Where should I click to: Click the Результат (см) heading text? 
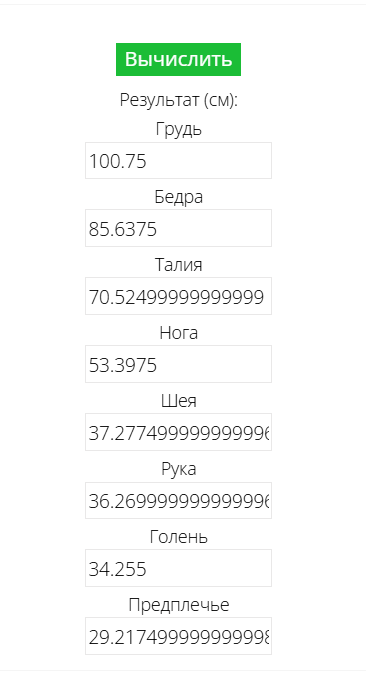click(179, 101)
